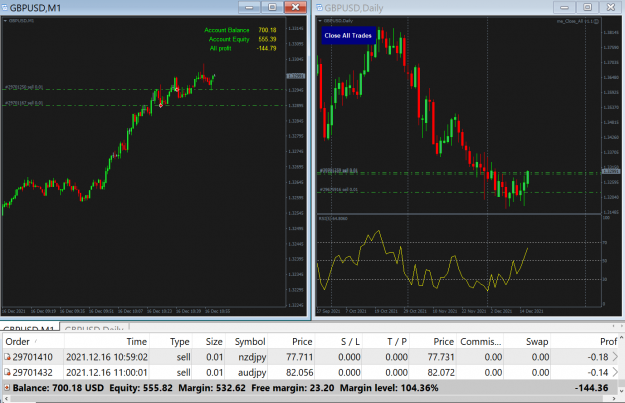Click the terminal scrollbar up arrow
The width and height of the screenshot is (625, 403).
click(x=621, y=338)
